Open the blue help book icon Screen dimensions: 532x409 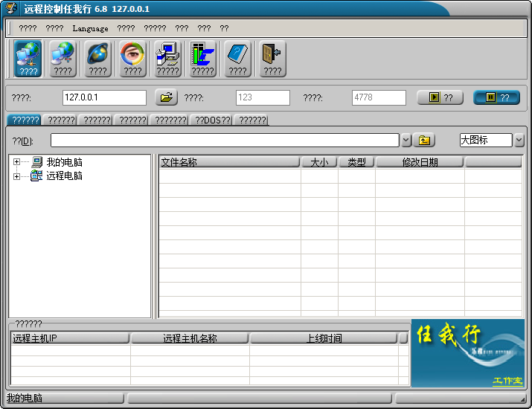(237, 58)
